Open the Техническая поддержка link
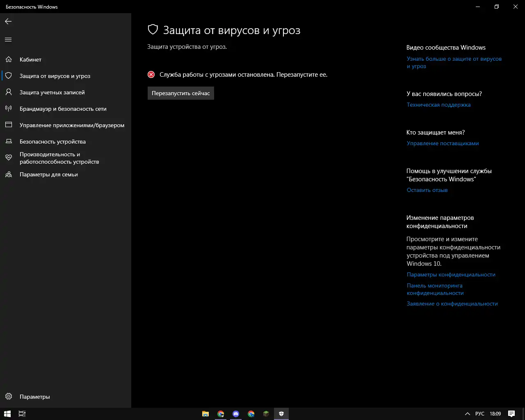This screenshot has height=420, width=525. click(x=438, y=105)
